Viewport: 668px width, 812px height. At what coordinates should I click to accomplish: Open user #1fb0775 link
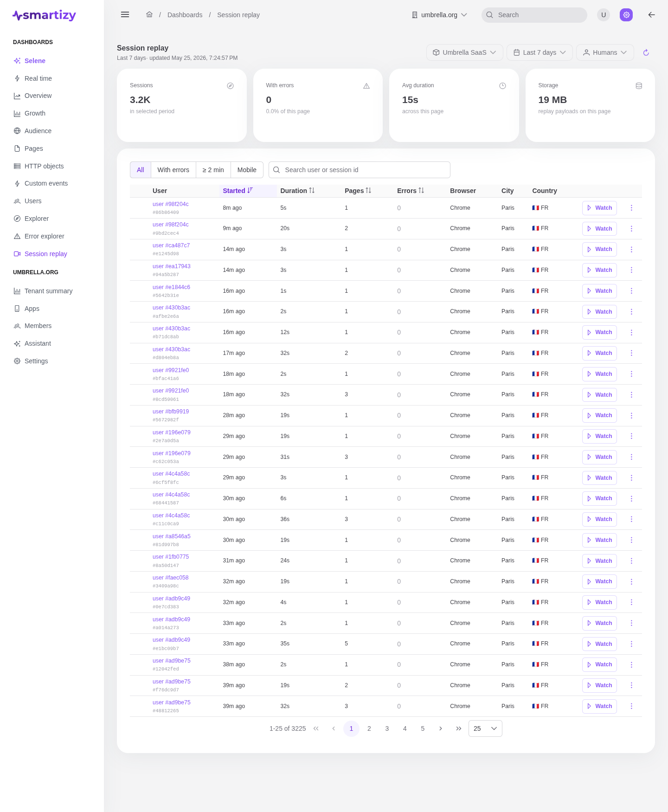tap(171, 557)
